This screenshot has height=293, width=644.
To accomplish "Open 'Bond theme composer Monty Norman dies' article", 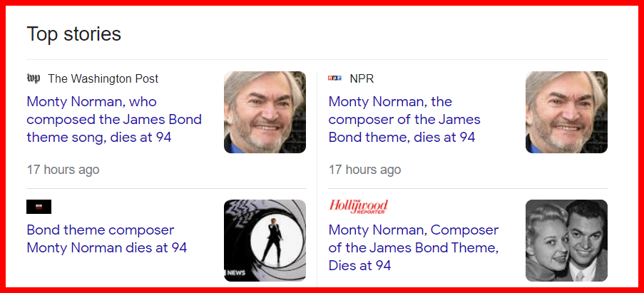I will click(x=107, y=239).
